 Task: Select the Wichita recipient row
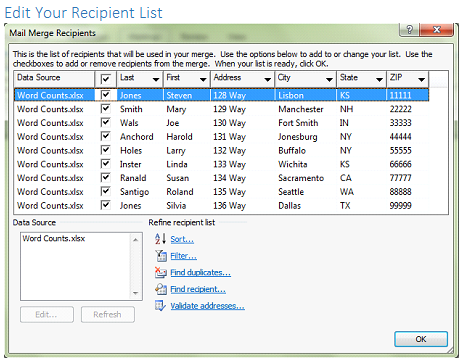click(221, 164)
